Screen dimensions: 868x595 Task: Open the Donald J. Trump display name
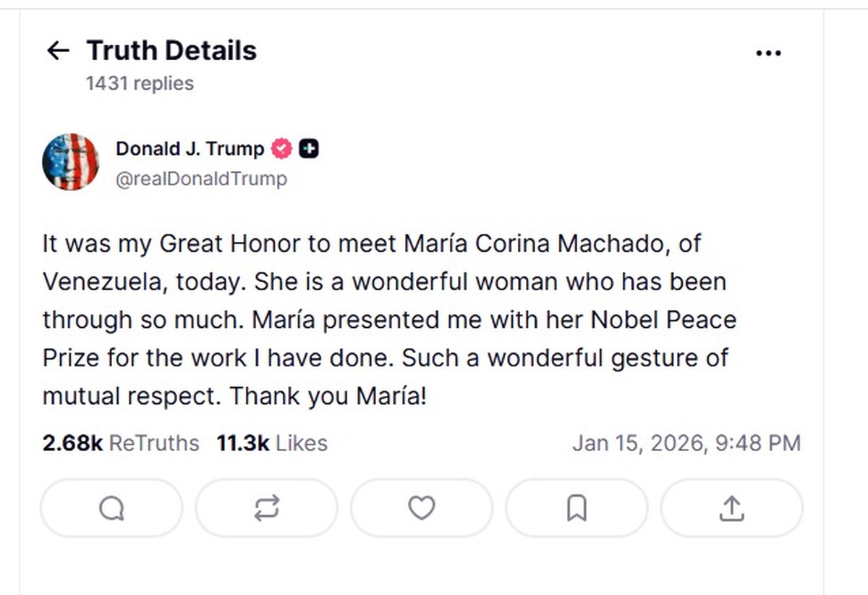click(x=190, y=149)
